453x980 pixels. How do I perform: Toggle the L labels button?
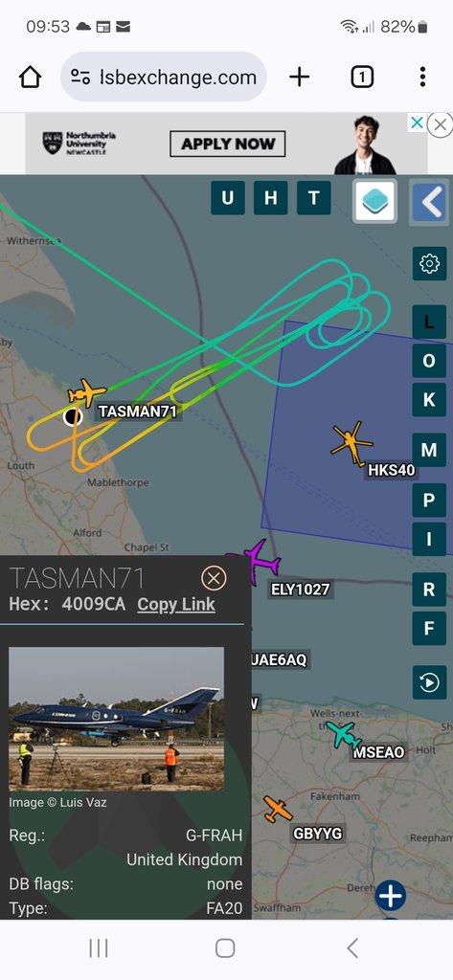pyautogui.click(x=429, y=323)
